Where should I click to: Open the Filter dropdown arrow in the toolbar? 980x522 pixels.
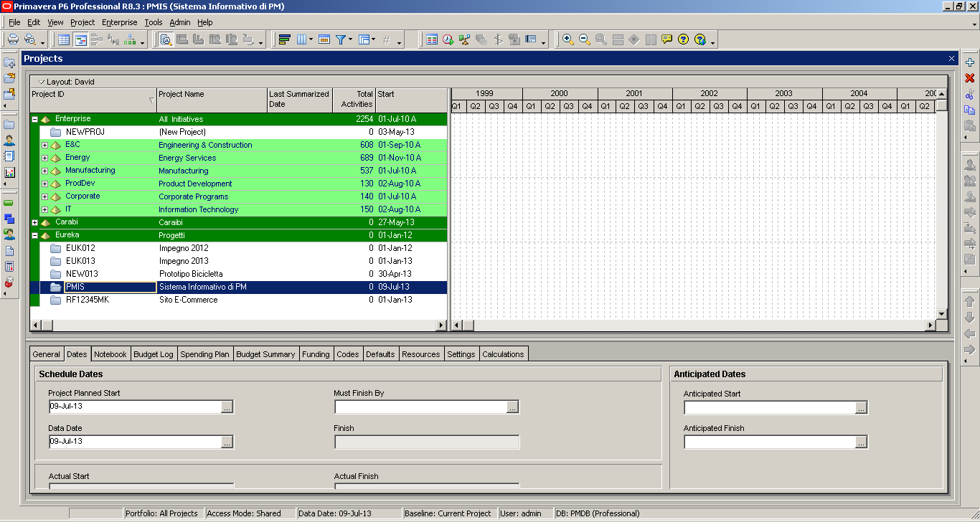350,40
